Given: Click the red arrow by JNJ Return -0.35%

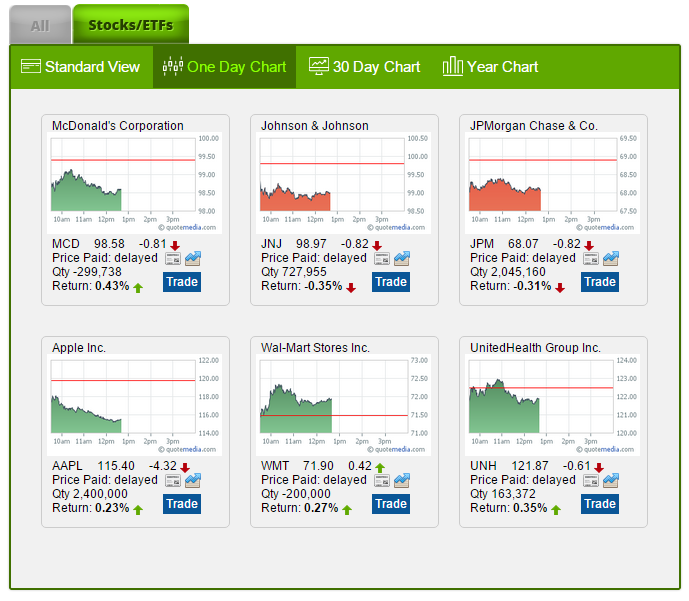Looking at the screenshot, I should point(351,288).
